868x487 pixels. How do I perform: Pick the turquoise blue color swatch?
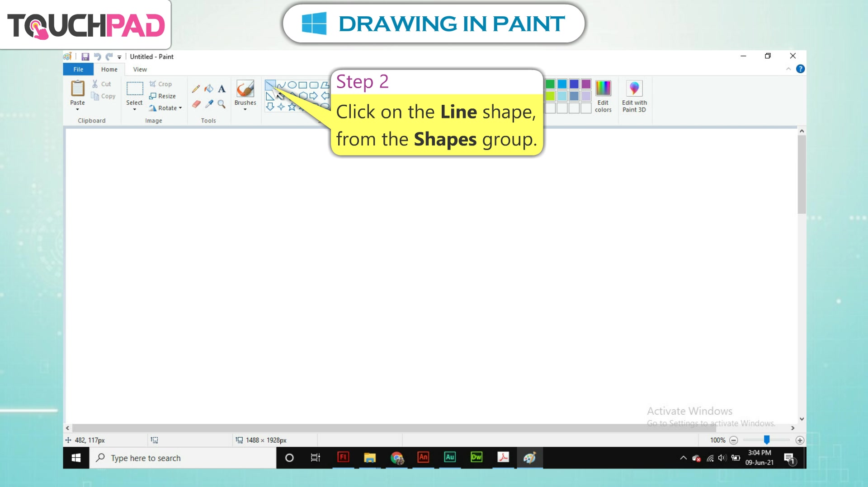[x=562, y=84]
